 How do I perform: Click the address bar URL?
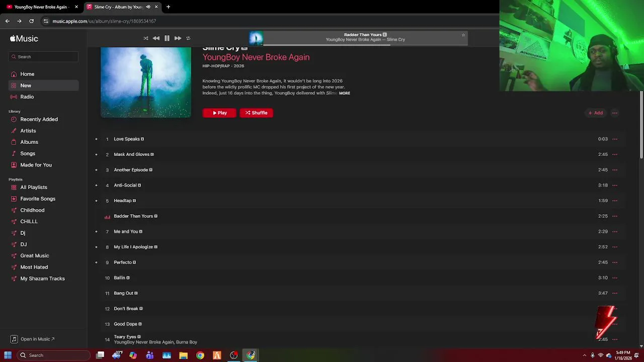coord(104,21)
